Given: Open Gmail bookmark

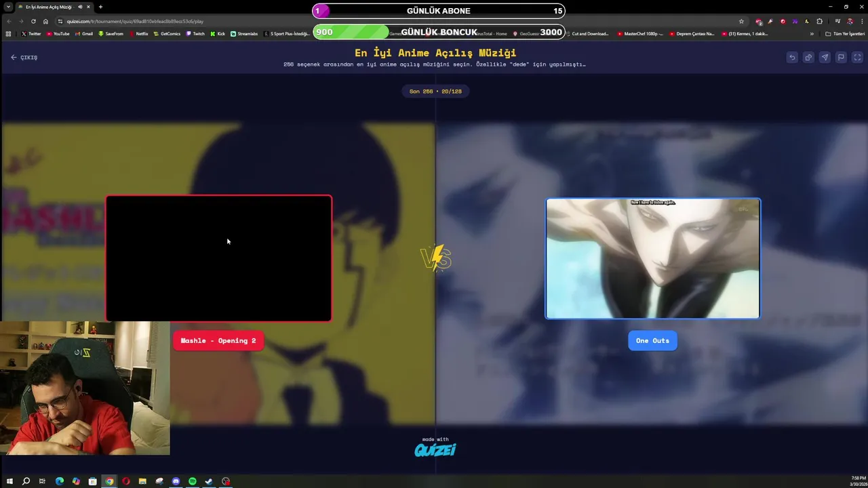Looking at the screenshot, I should pos(84,33).
